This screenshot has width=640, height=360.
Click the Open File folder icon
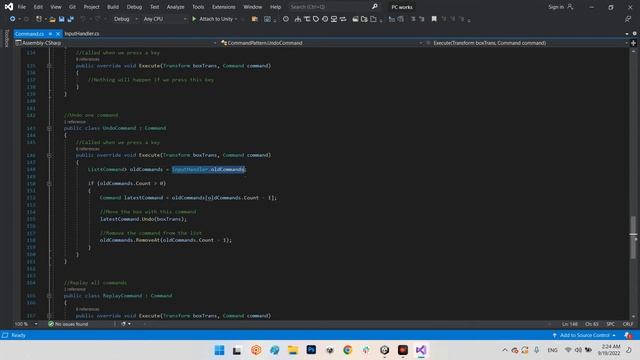[52, 19]
